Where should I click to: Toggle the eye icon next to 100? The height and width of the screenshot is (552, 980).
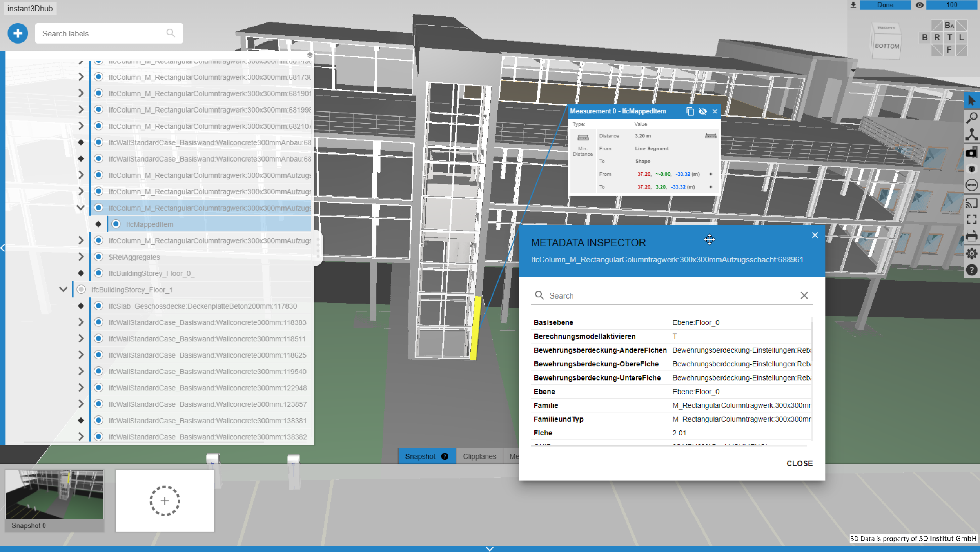920,5
